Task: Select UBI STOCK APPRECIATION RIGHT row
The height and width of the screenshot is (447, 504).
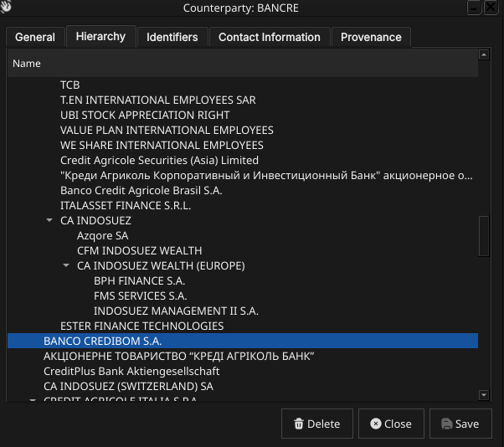Action: tap(243, 115)
